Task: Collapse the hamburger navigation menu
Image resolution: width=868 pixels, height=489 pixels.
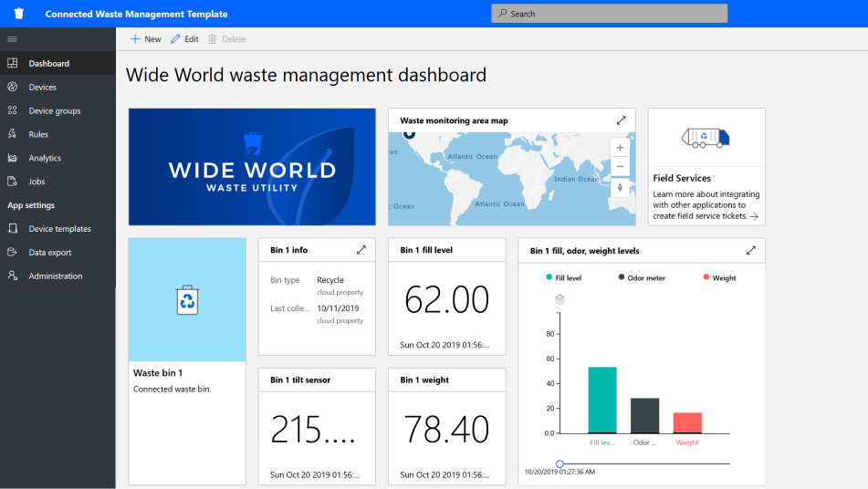Action: pos(13,39)
